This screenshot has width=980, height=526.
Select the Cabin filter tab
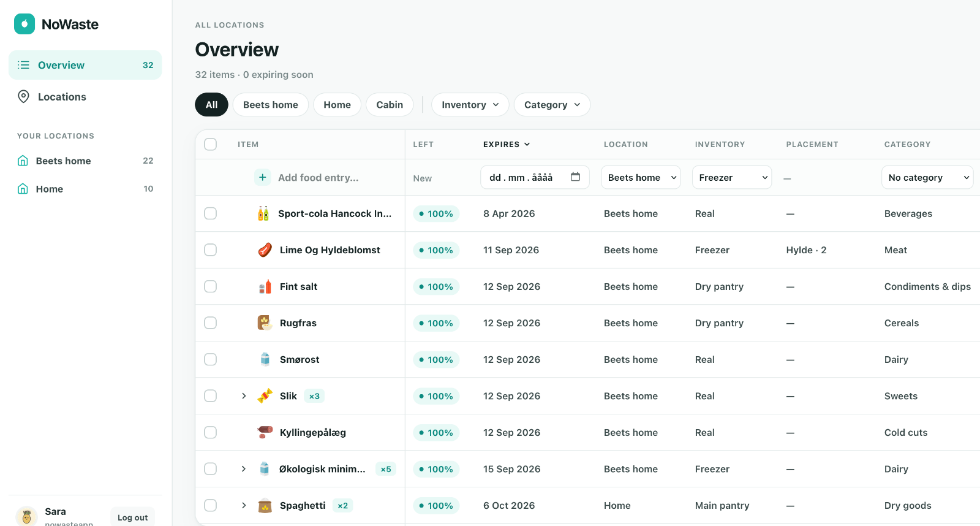[x=390, y=104]
